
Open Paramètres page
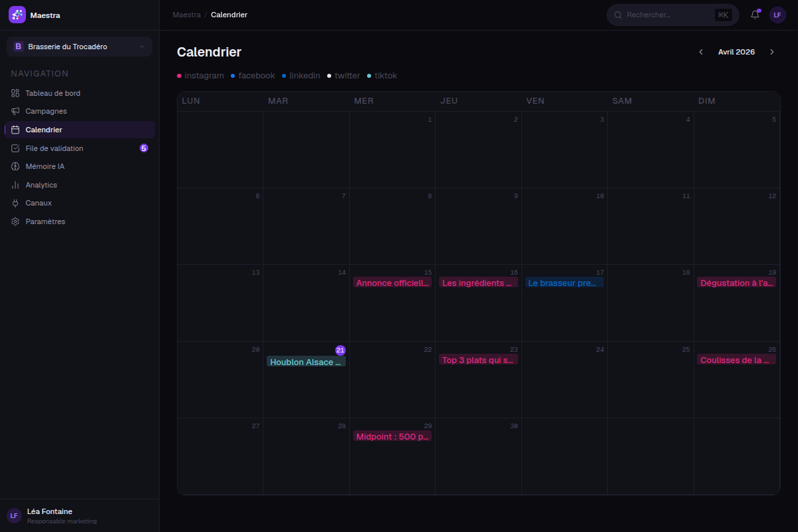(79, 221)
